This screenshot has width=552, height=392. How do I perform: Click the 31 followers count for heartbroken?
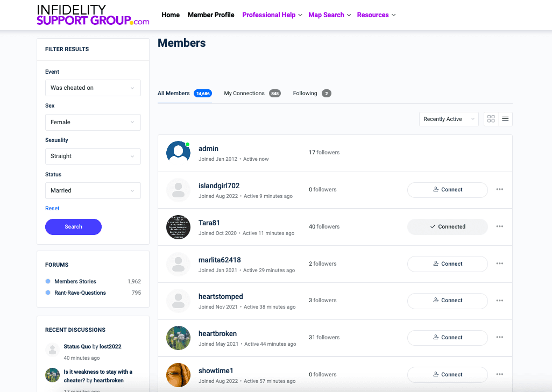click(x=324, y=338)
